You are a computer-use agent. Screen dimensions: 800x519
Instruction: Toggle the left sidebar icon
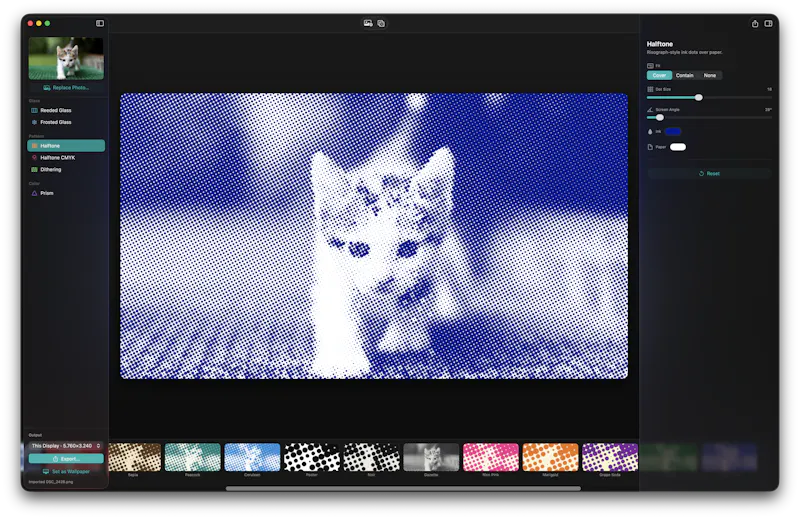(x=100, y=23)
